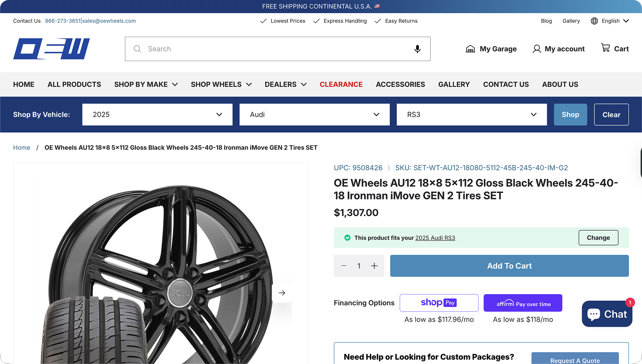Open the model dropdown showing RS3
Viewport: 642px width, 364px height.
pos(472,114)
